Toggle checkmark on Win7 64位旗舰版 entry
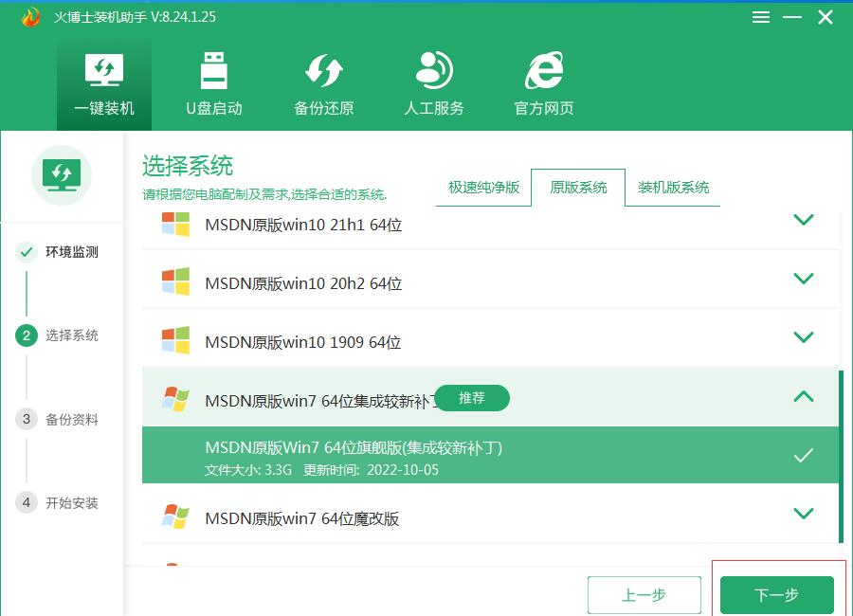Screen dimensions: 853x616 [x=804, y=456]
